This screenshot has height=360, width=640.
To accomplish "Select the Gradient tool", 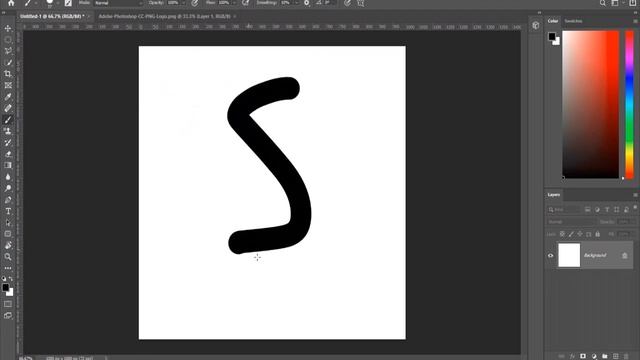I will [x=8, y=165].
